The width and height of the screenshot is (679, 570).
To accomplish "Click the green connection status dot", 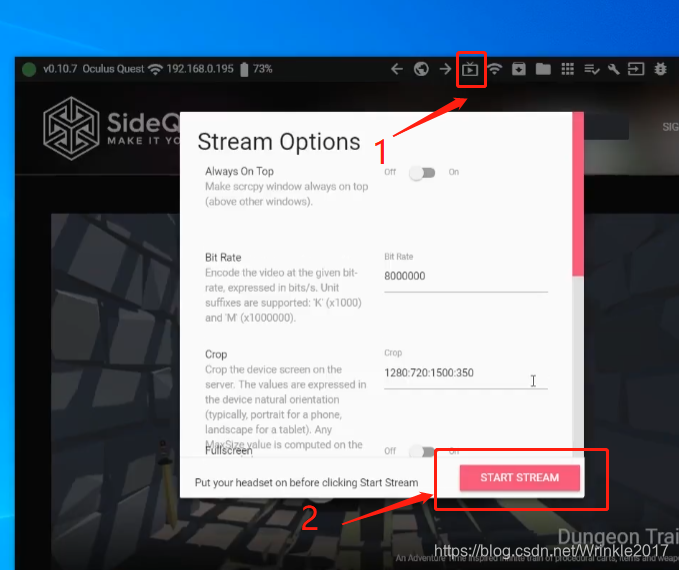I will point(29,69).
